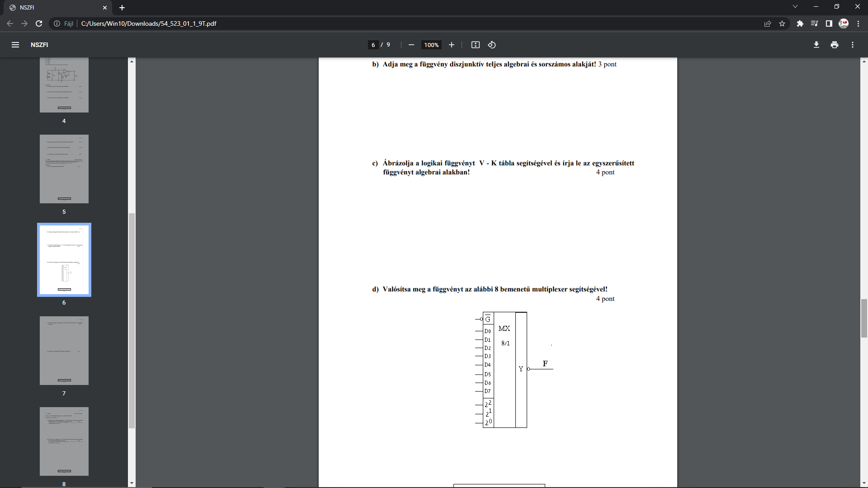Open the Chrome three-dot menu
The width and height of the screenshot is (868, 488).
[858, 23]
